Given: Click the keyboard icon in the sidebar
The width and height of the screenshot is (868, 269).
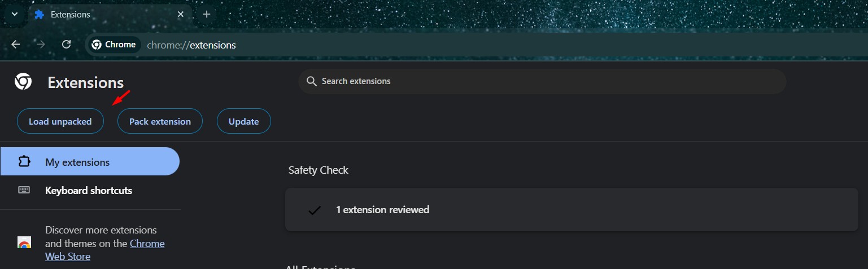Looking at the screenshot, I should (x=24, y=191).
